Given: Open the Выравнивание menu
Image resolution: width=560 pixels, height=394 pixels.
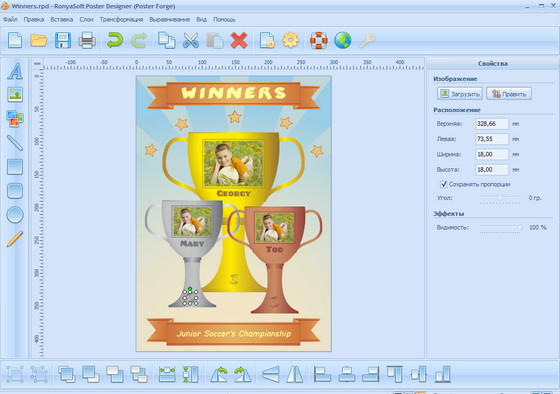Looking at the screenshot, I should (170, 19).
